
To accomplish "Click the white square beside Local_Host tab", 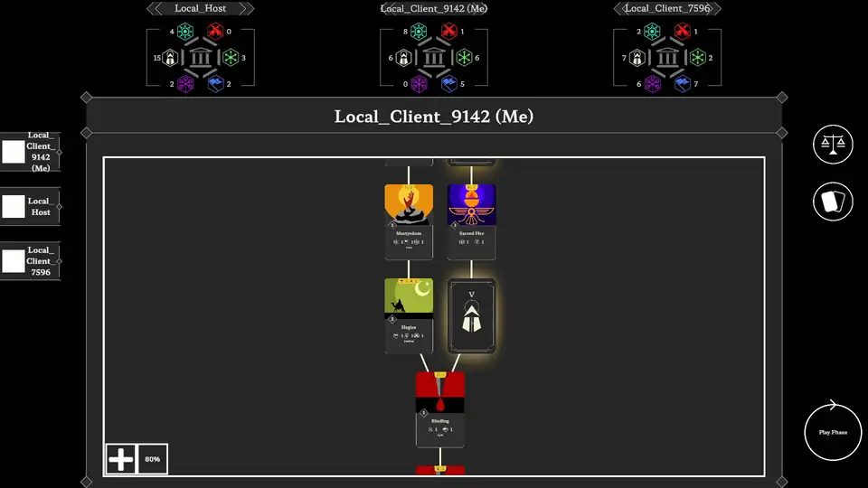I will point(14,206).
